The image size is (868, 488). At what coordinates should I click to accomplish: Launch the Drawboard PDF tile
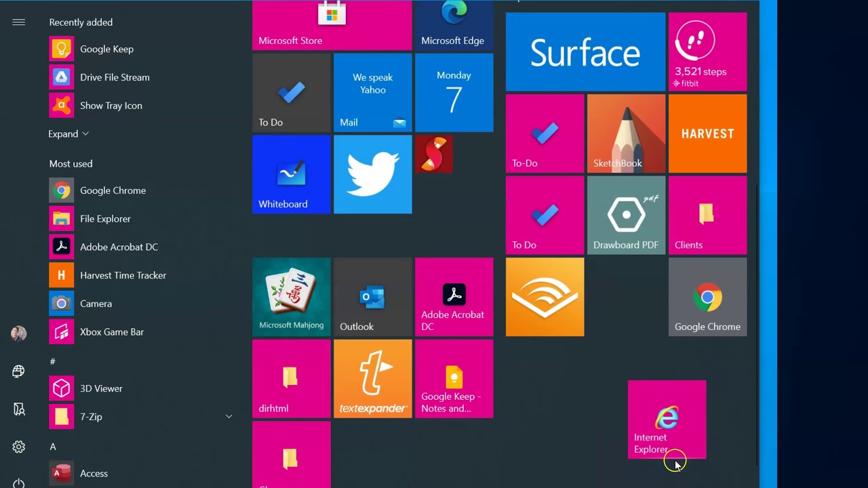tap(626, 216)
